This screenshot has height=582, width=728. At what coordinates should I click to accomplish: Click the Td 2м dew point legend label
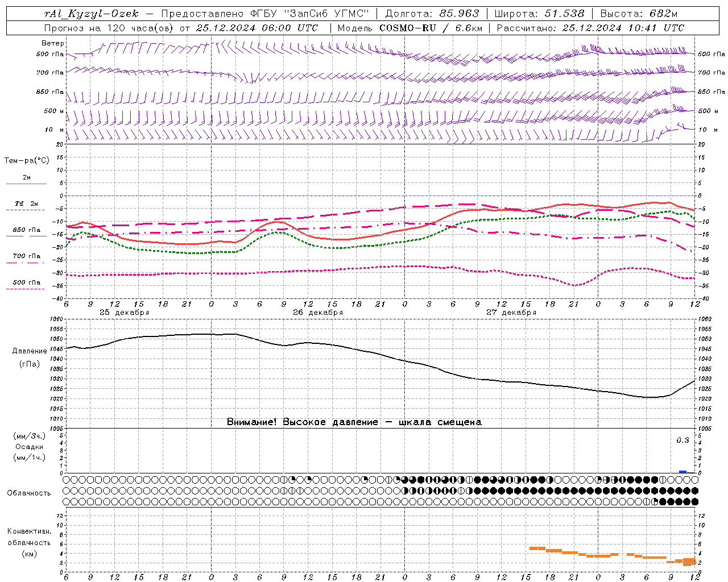coord(26,203)
